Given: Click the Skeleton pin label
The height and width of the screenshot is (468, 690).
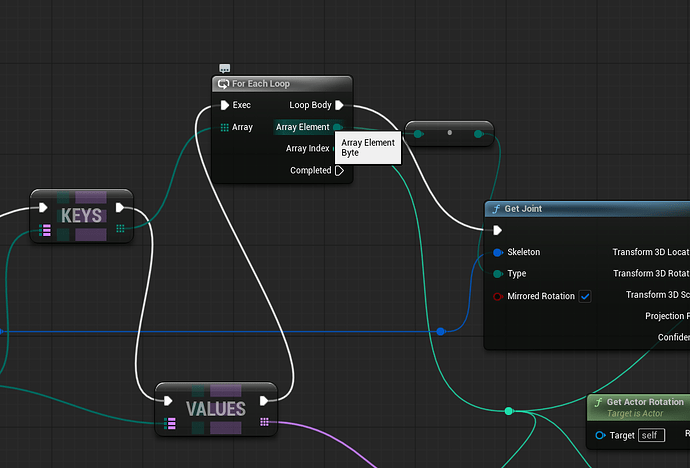Looking at the screenshot, I should coord(523,252).
